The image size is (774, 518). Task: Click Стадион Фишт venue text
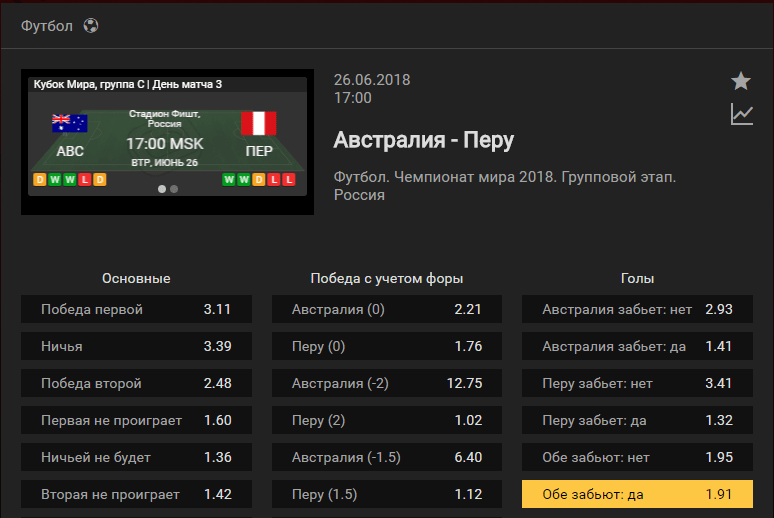164,119
